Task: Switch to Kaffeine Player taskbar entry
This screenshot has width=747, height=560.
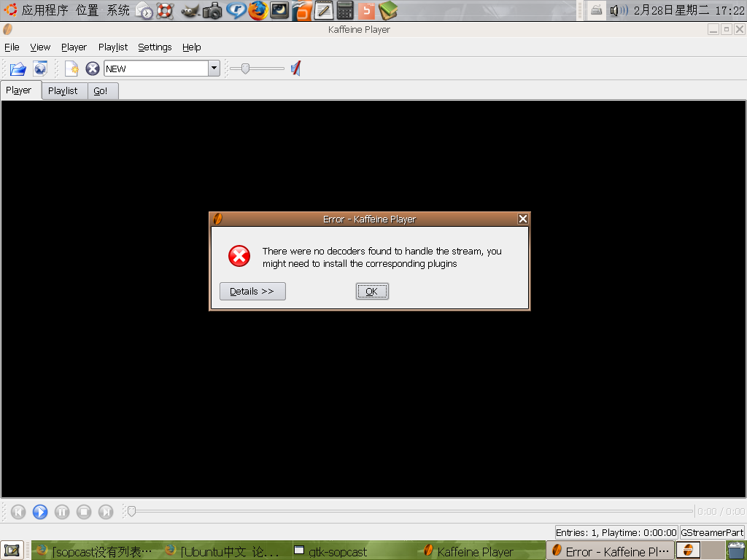Action: 481,551
